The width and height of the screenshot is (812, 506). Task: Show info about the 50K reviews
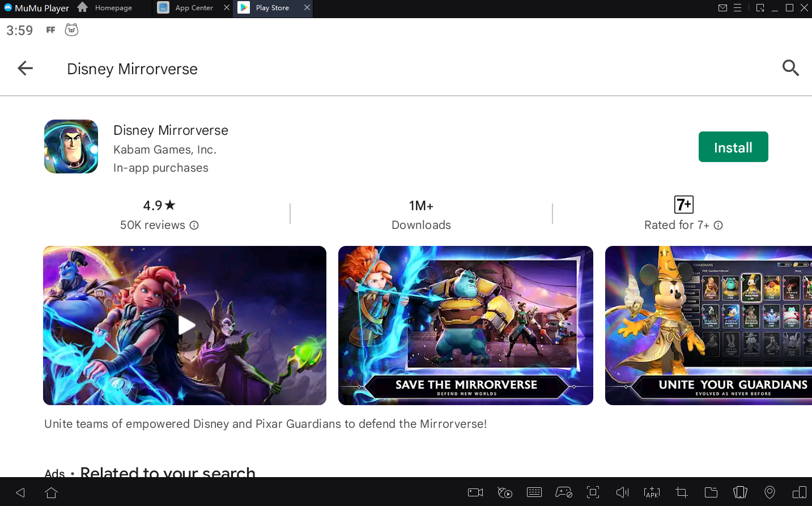pyautogui.click(x=194, y=226)
